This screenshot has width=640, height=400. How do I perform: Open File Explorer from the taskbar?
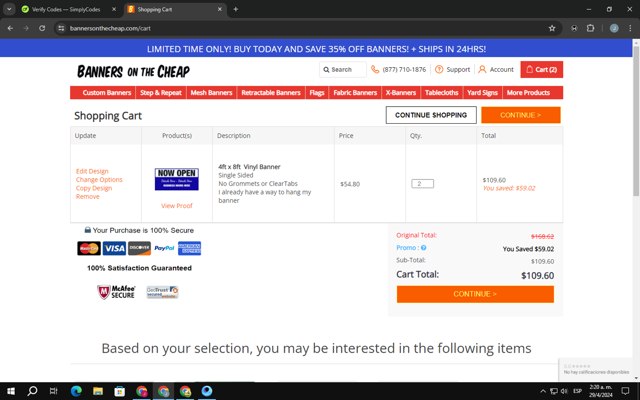coord(98,391)
